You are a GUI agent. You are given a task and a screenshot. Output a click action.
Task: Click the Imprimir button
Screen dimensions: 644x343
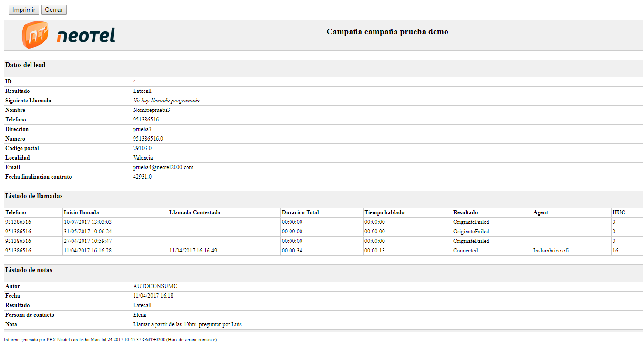click(24, 10)
